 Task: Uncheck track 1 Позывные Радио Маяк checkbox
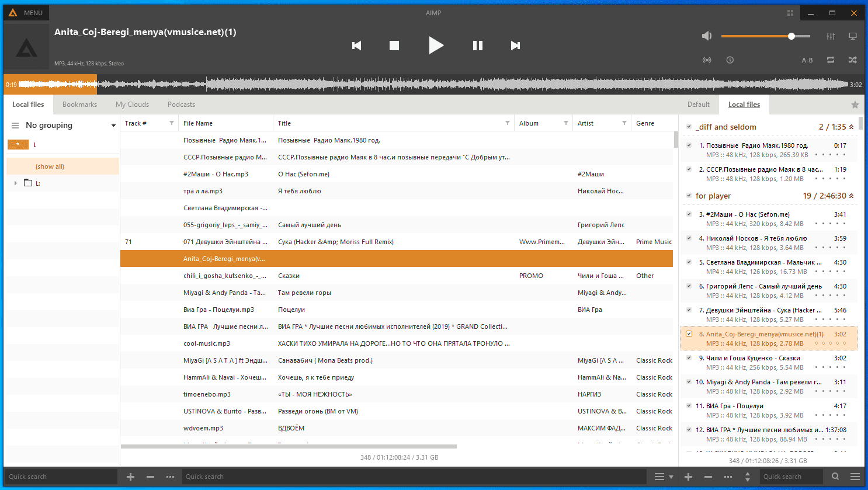689,145
